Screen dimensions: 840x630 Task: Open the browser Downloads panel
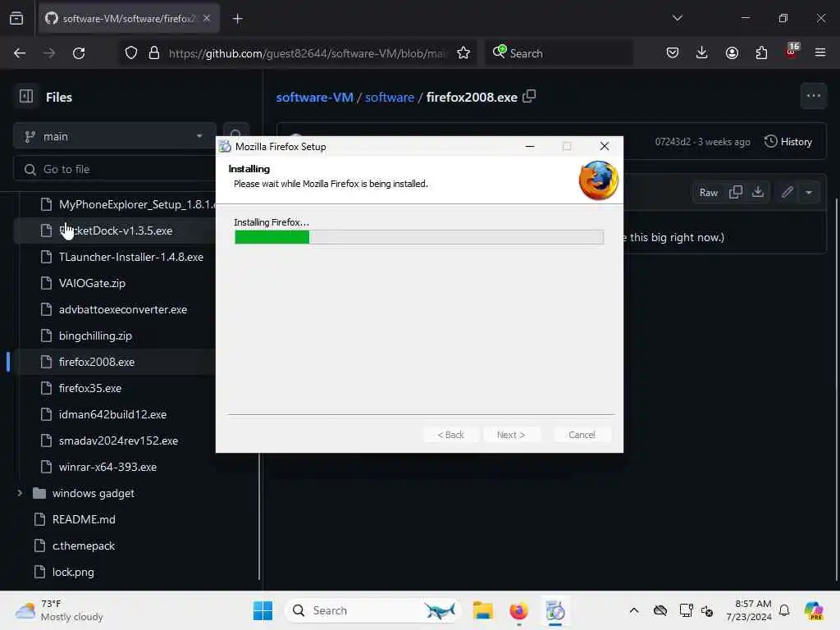[702, 53]
